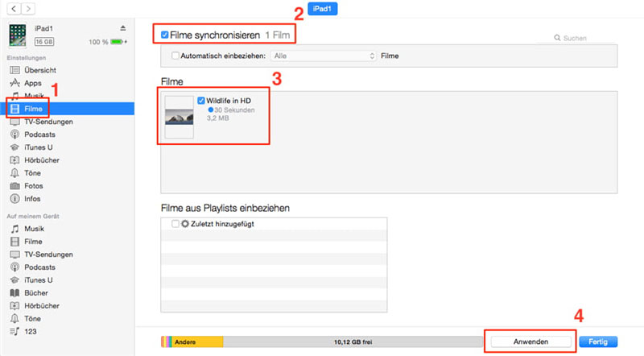The height and width of the screenshot is (356, 644).
Task: Toggle Filme synchronisieren checkbox
Action: coord(165,35)
